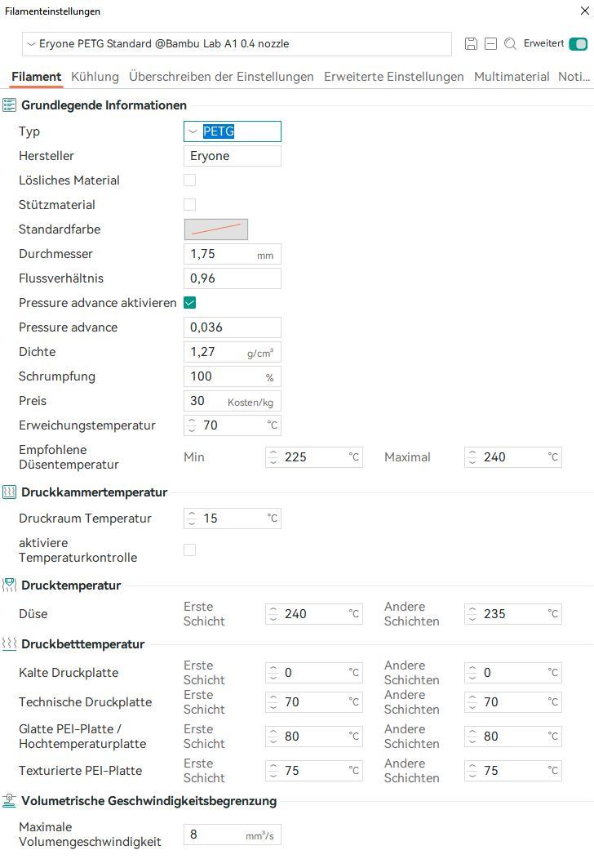Screen dimensions: 594x868
Task: Increase the Erweichungstemperatur stepper value
Action: click(x=192, y=421)
